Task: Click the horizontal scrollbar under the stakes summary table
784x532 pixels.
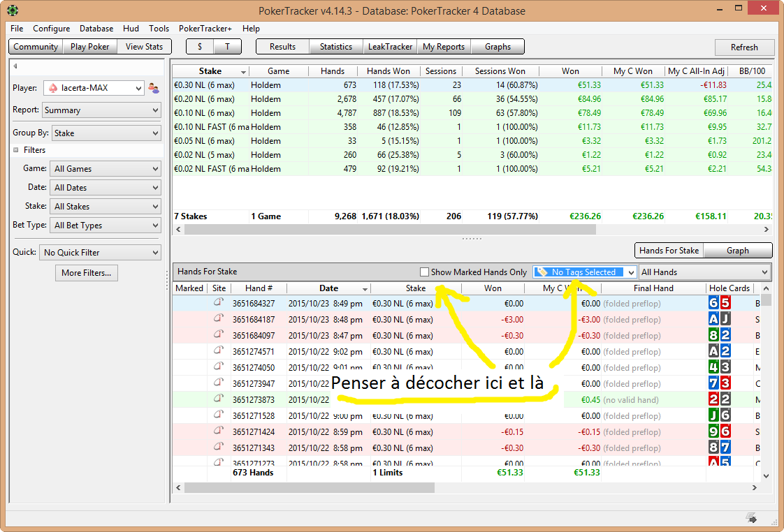Action: tap(472, 229)
